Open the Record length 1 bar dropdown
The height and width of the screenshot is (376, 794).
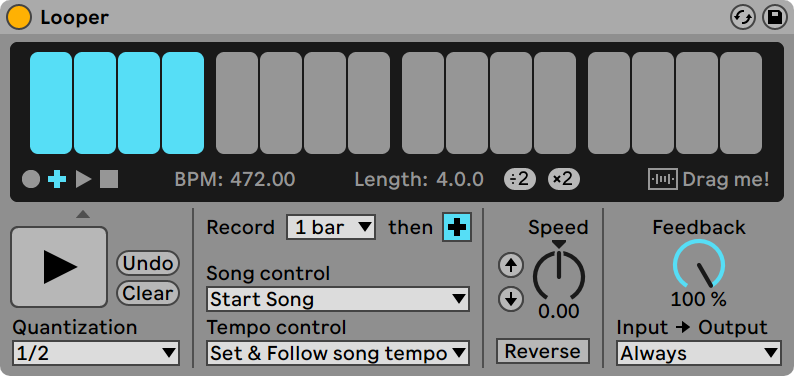click(331, 227)
